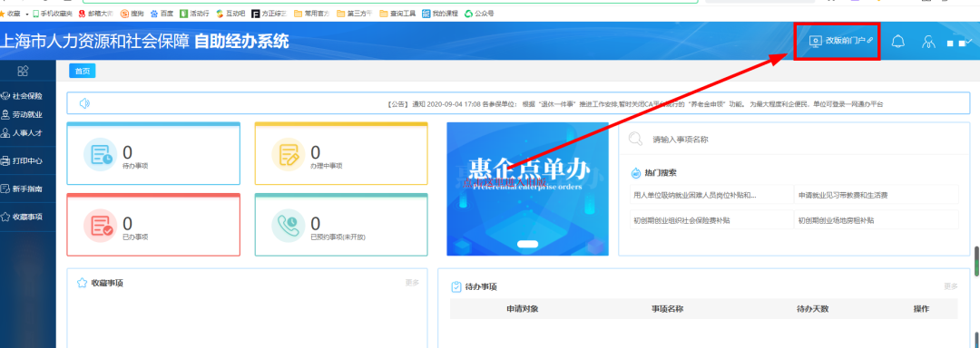980x348 pixels.
Task: Open 办理中事项 in-progress card
Action: click(341, 153)
